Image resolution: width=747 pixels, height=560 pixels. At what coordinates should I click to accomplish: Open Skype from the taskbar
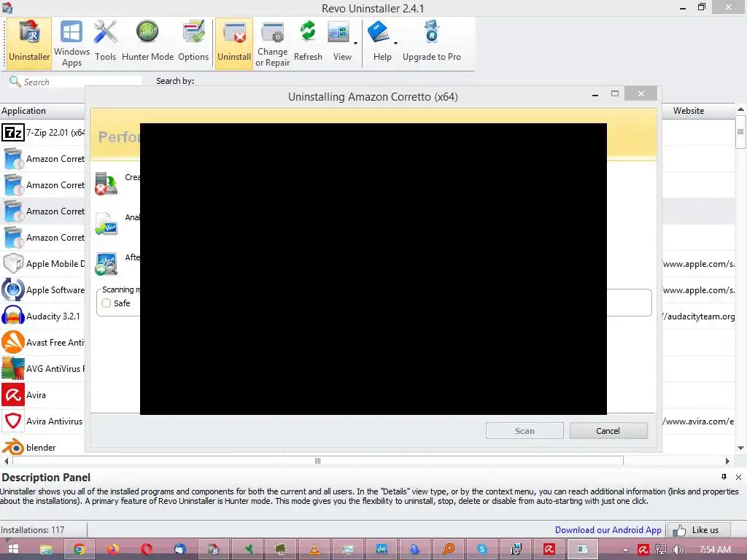482,549
